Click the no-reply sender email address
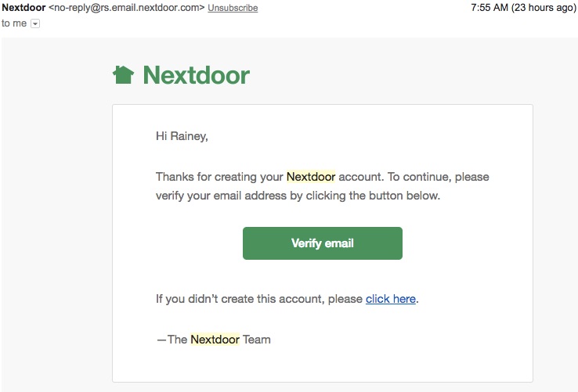 tap(127, 8)
